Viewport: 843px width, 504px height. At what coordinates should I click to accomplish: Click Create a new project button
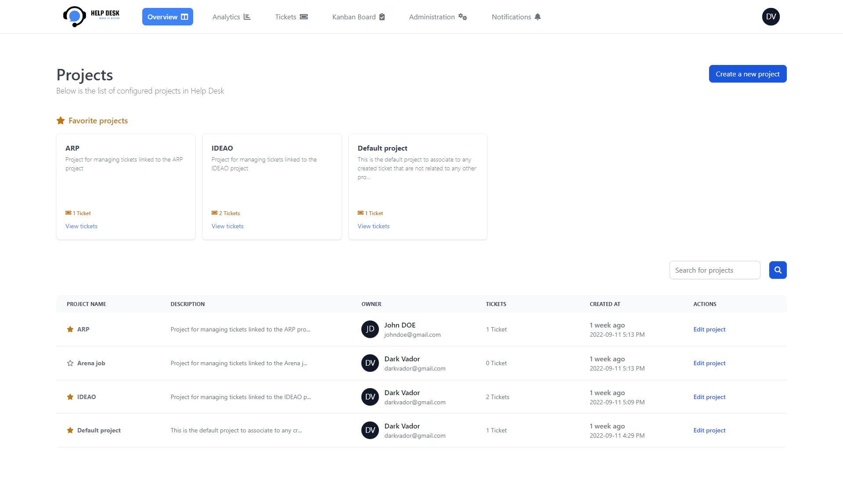[747, 74]
